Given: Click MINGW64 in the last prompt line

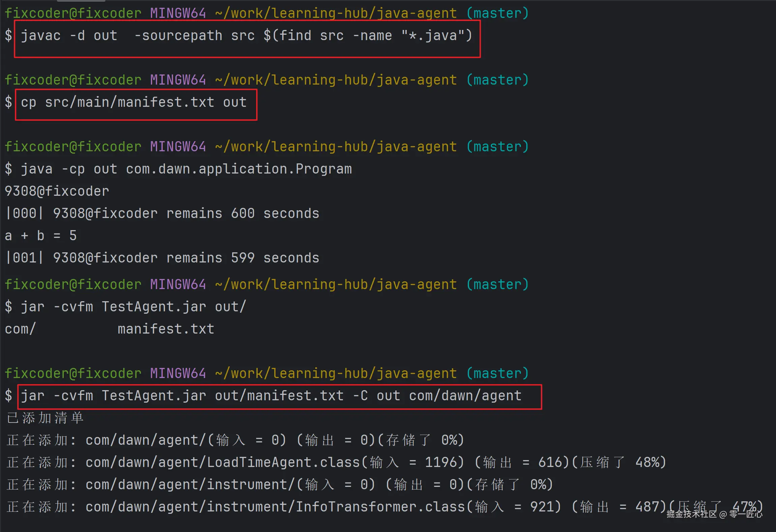Looking at the screenshot, I should pyautogui.click(x=178, y=374).
